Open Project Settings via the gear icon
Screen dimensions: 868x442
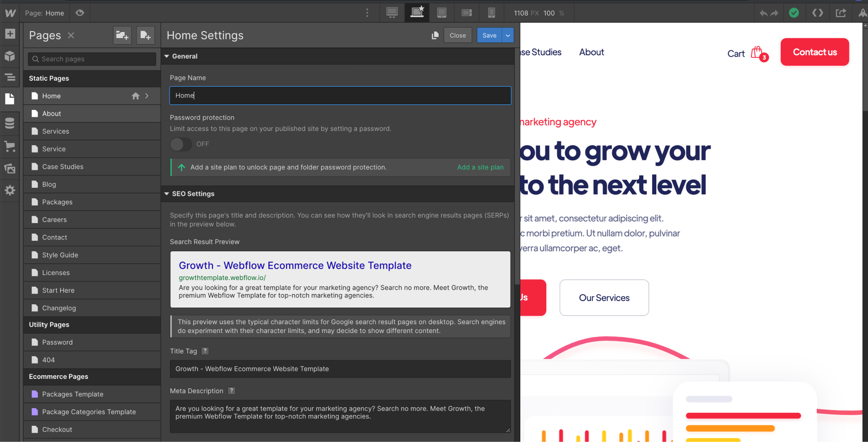(x=10, y=190)
